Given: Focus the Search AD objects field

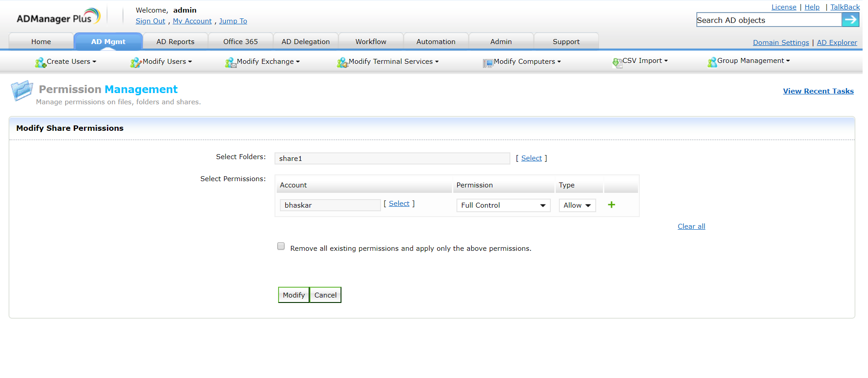Looking at the screenshot, I should tap(769, 20).
